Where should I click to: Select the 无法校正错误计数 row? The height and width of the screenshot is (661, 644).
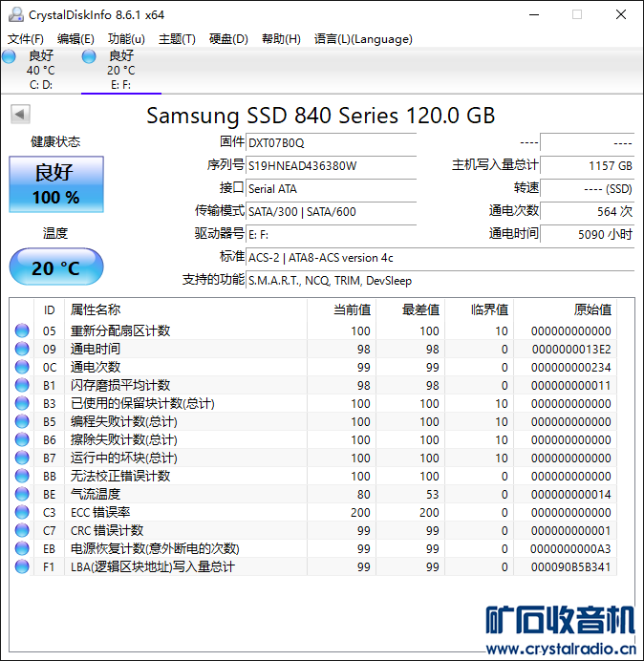313,476
